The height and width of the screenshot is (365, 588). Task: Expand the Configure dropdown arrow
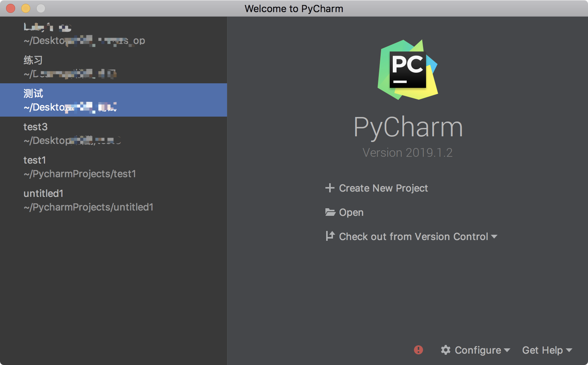(507, 350)
